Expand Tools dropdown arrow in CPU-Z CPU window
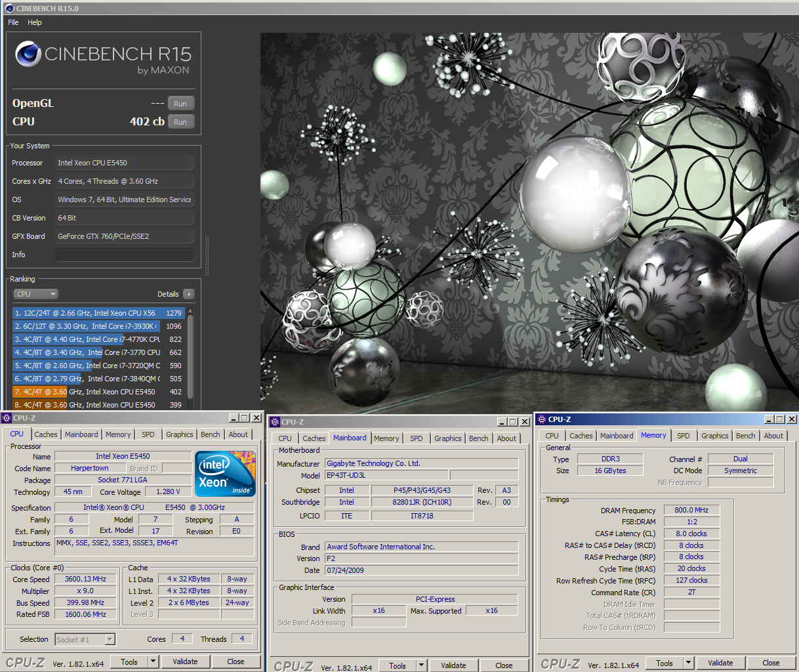799x672 pixels. tap(154, 661)
